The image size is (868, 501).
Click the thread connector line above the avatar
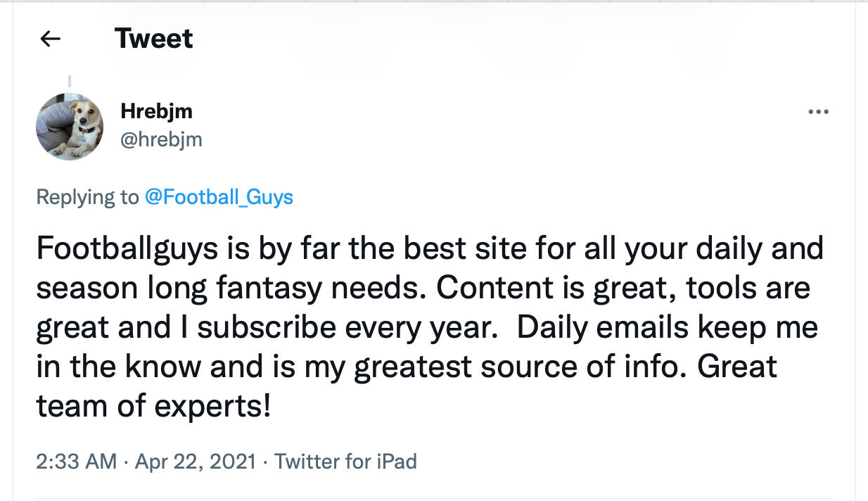[x=70, y=82]
